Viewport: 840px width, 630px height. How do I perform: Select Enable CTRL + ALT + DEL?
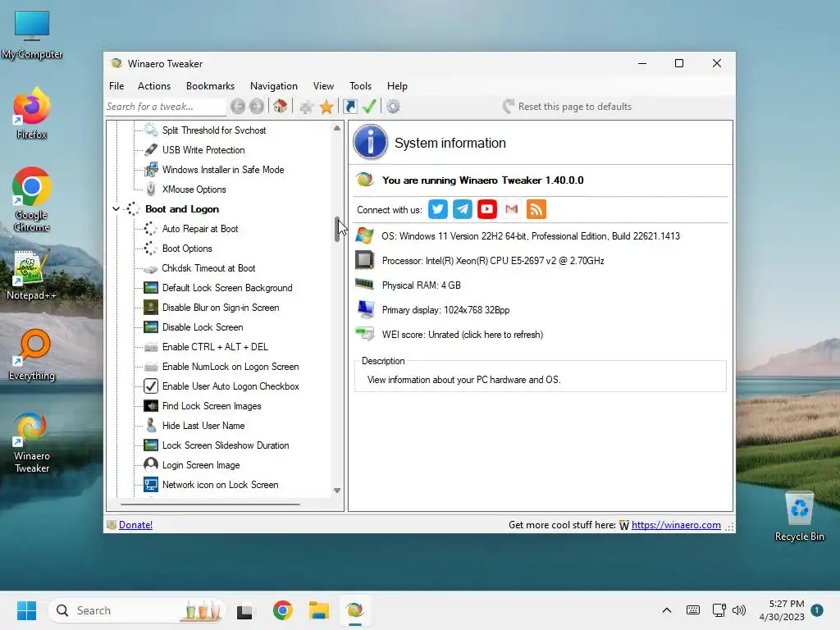point(216,347)
